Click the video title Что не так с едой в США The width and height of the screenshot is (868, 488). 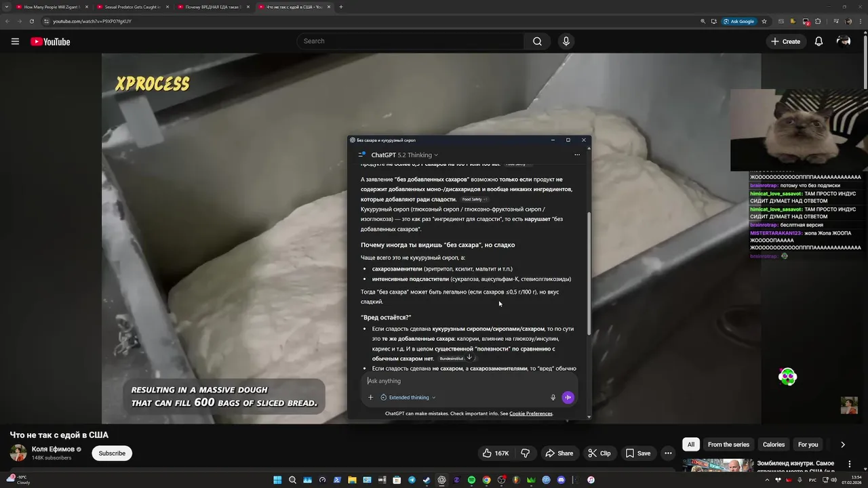click(x=59, y=435)
